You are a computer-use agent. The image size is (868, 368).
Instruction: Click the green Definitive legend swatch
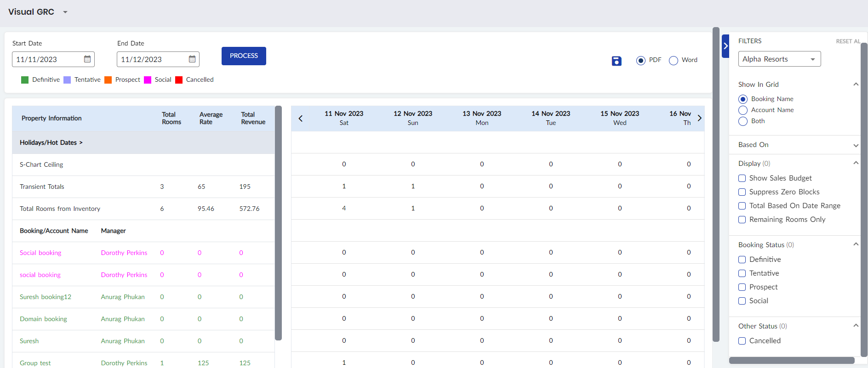(x=25, y=80)
